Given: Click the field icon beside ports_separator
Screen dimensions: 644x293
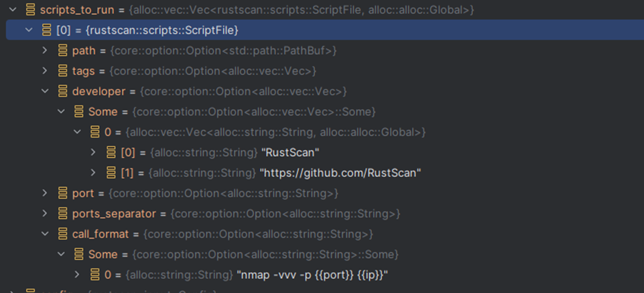Looking at the screenshot, I should pos(62,214).
